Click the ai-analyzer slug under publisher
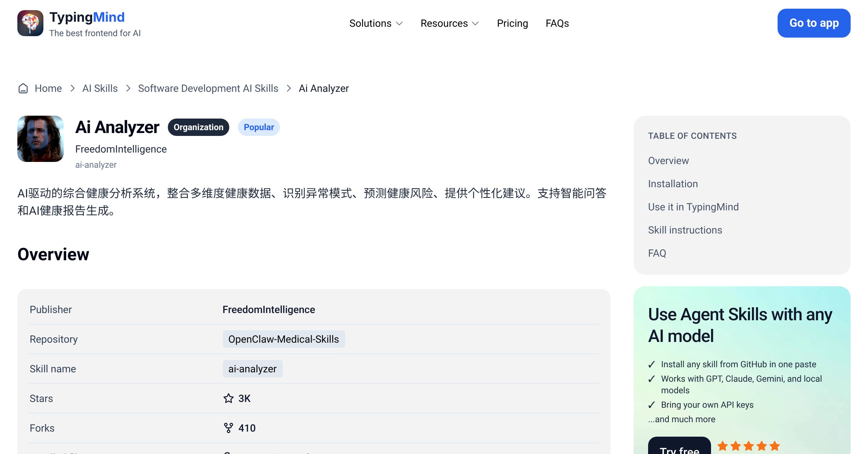Screen dimensions: 868x454 96,165
